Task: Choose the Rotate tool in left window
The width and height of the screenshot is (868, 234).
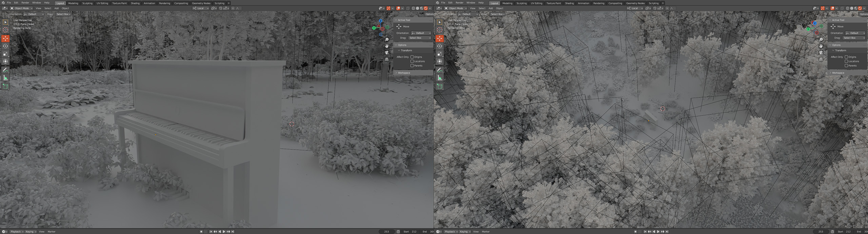Action: click(x=5, y=46)
